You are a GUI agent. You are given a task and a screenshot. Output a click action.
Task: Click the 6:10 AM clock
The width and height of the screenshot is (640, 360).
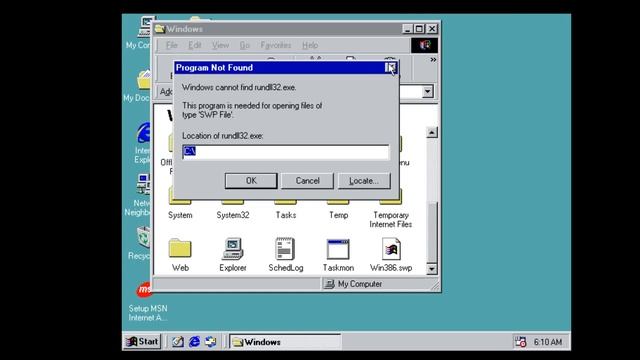point(548,342)
